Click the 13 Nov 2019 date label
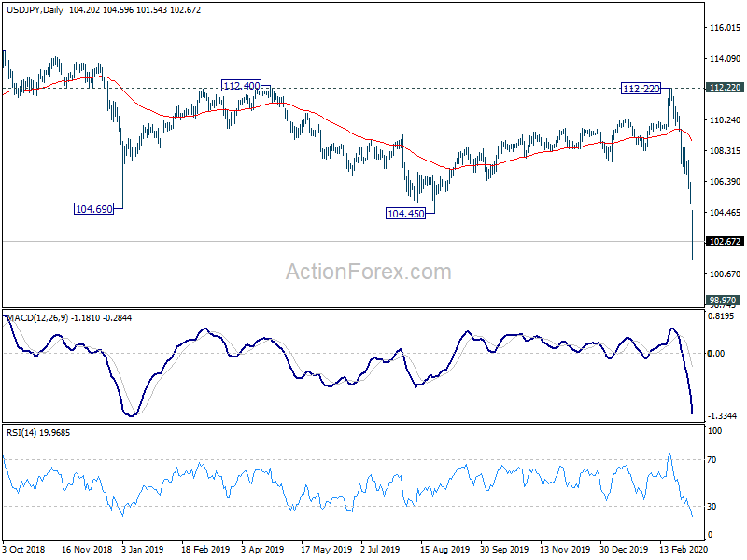747x560 pixels. (x=565, y=549)
